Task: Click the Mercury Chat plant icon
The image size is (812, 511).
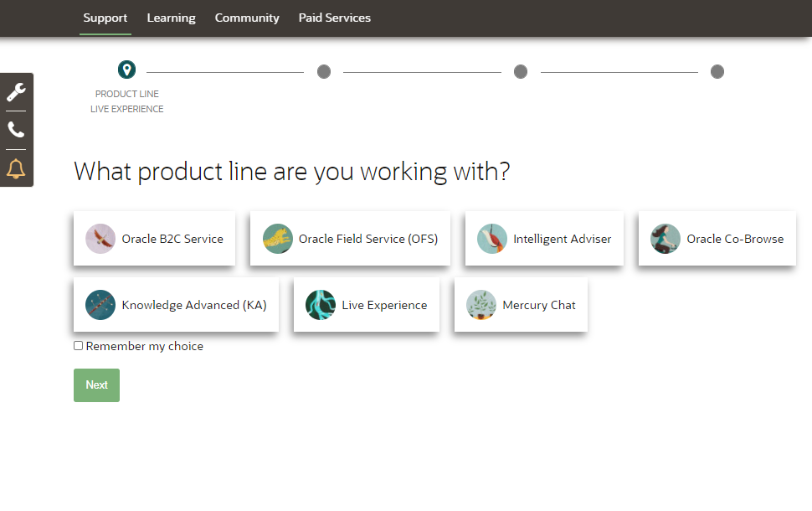Action: pyautogui.click(x=481, y=305)
